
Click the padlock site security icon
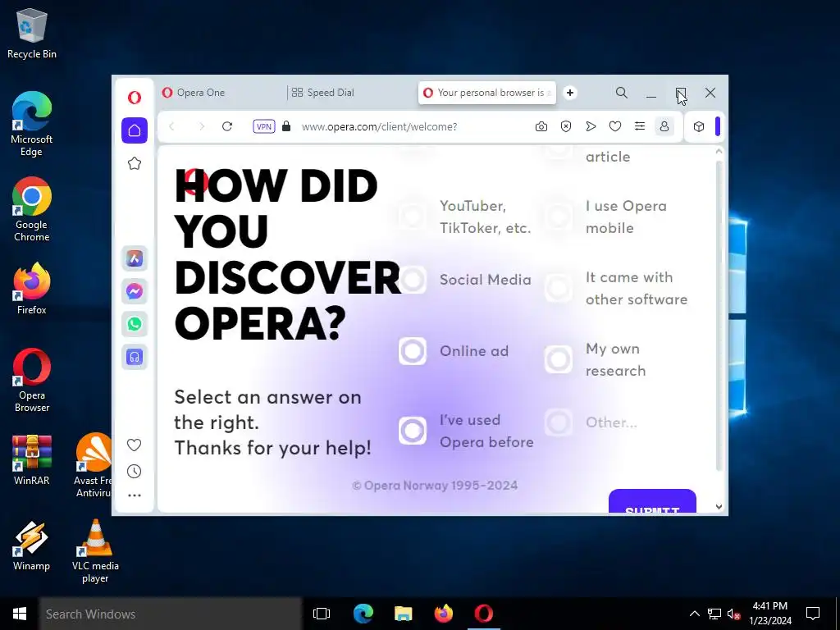pyautogui.click(x=286, y=126)
